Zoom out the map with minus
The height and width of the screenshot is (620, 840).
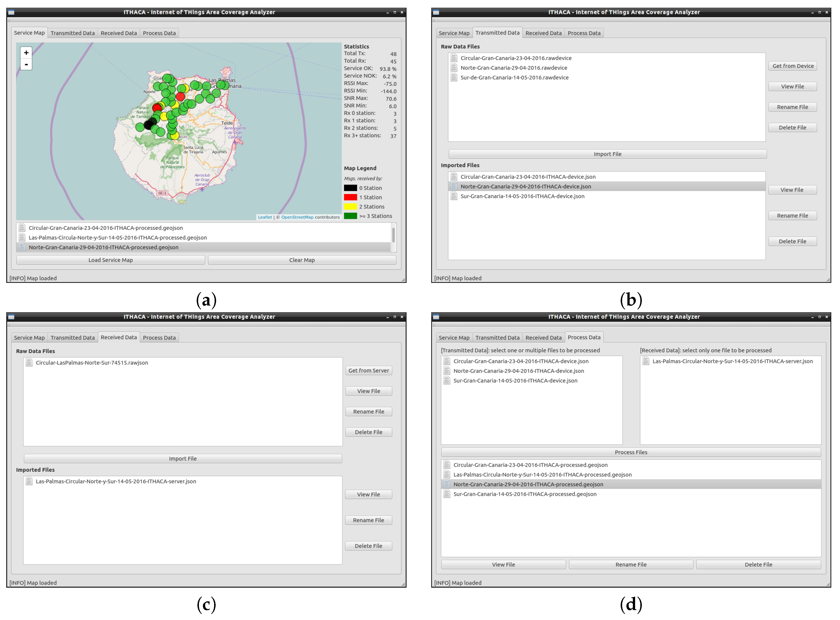point(26,64)
